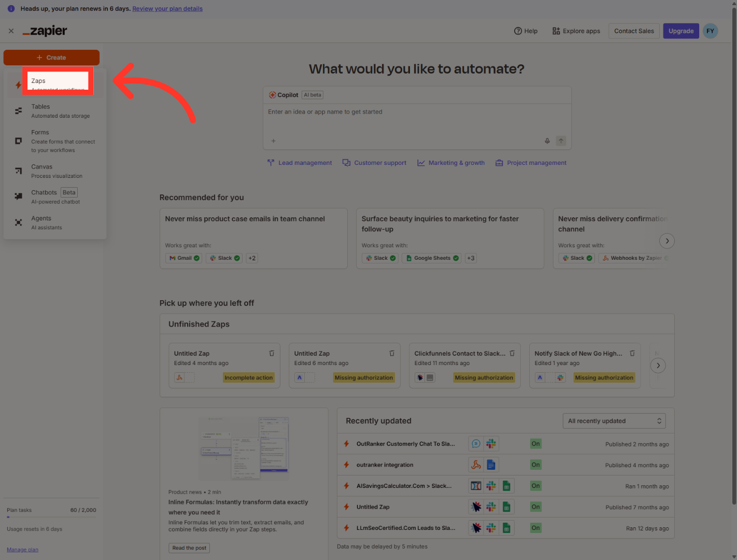Delete the first Untitled Zap via trash icon
The height and width of the screenshot is (560, 737).
point(272,353)
